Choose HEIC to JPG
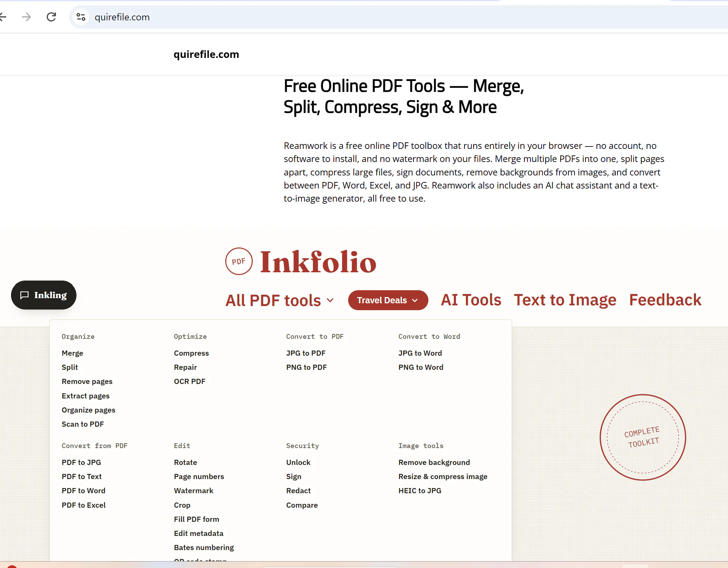This screenshot has height=568, width=728. click(x=420, y=490)
